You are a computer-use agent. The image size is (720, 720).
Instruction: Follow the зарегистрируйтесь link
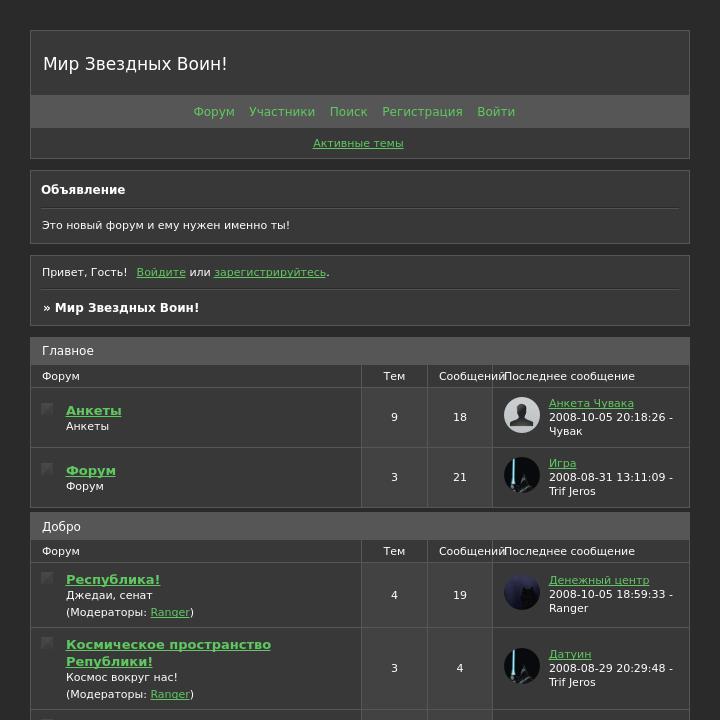270,272
